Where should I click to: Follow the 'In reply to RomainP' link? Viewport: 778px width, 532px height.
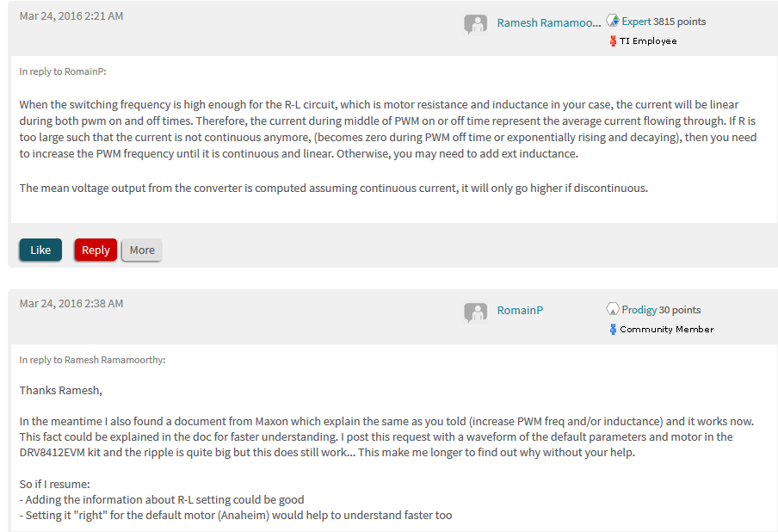(x=63, y=71)
